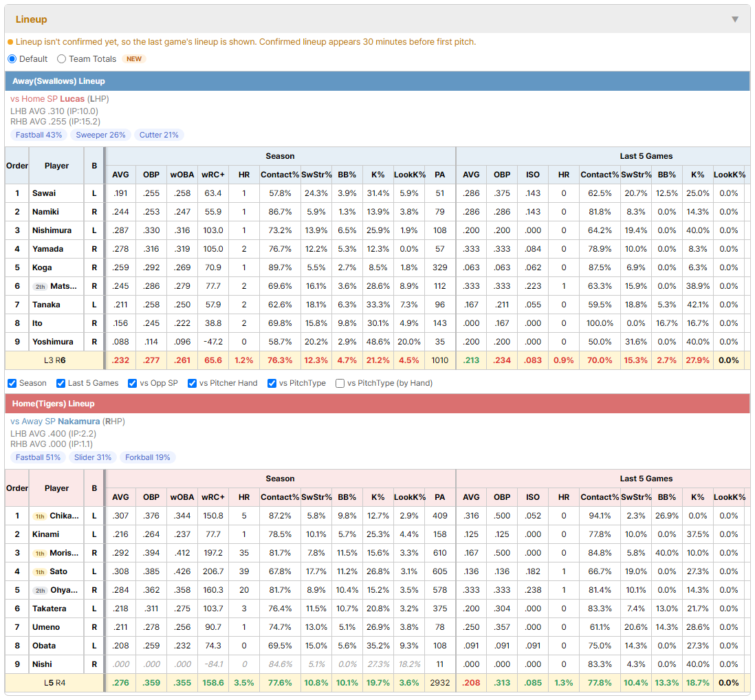This screenshot has height=700, width=755.
Task: Click the Cutter 21% pitch tag
Action: [x=159, y=135]
